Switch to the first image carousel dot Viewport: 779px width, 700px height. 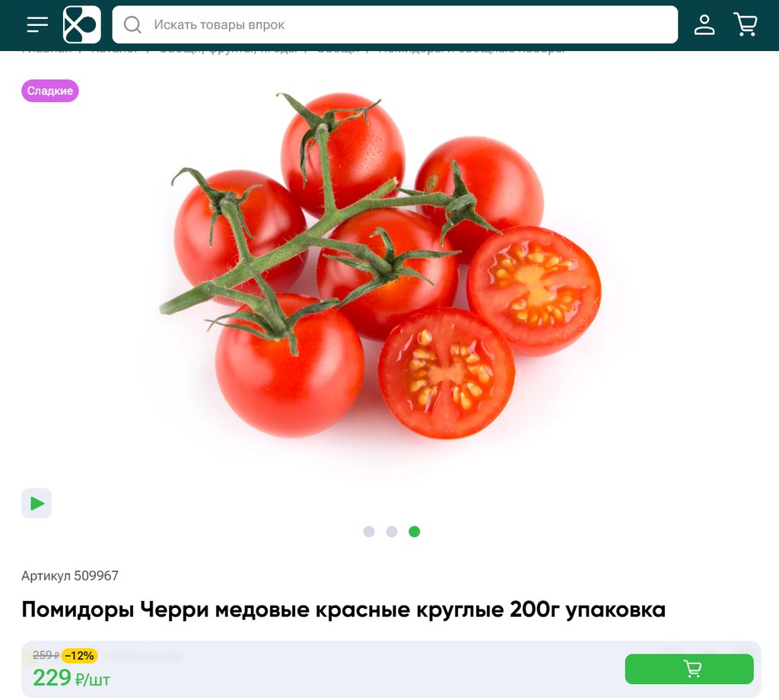pos(369,532)
